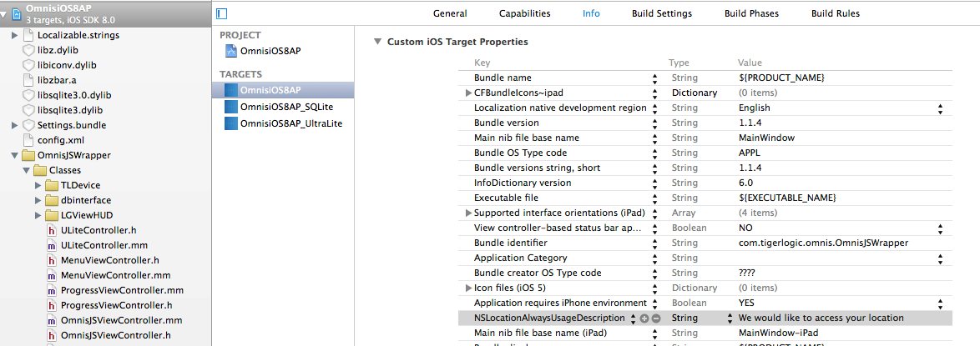Click the ULiteController.mm source file icon
The width and height of the screenshot is (980, 346).
coord(52,245)
